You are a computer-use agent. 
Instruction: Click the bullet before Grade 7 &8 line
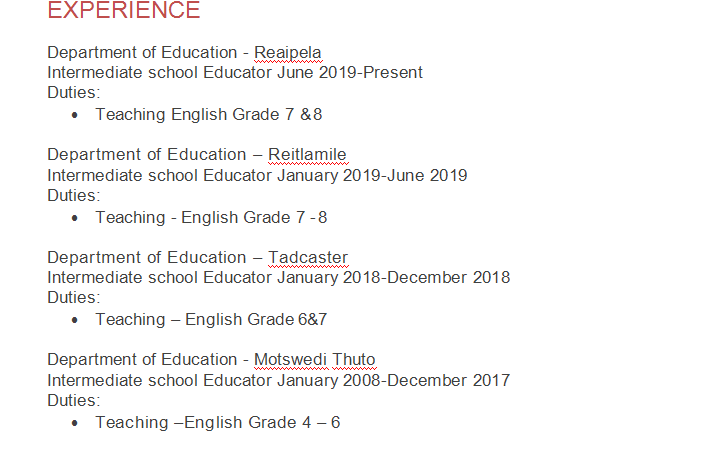point(76,115)
